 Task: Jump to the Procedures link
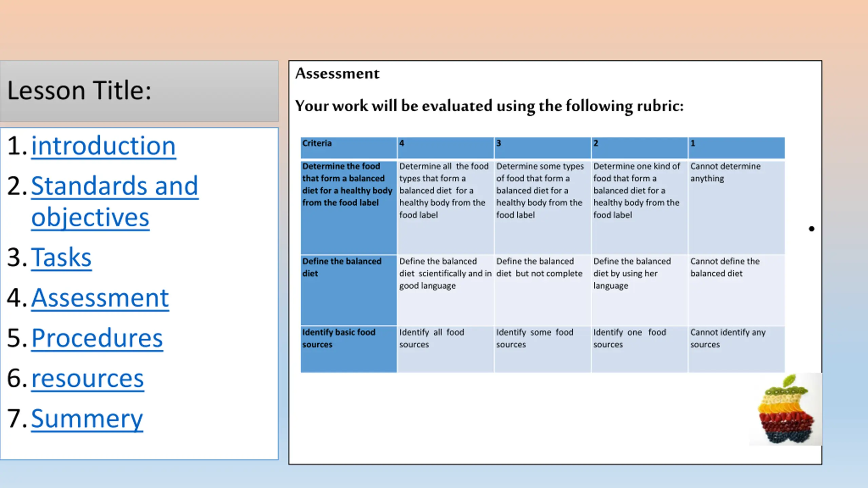[x=97, y=338]
